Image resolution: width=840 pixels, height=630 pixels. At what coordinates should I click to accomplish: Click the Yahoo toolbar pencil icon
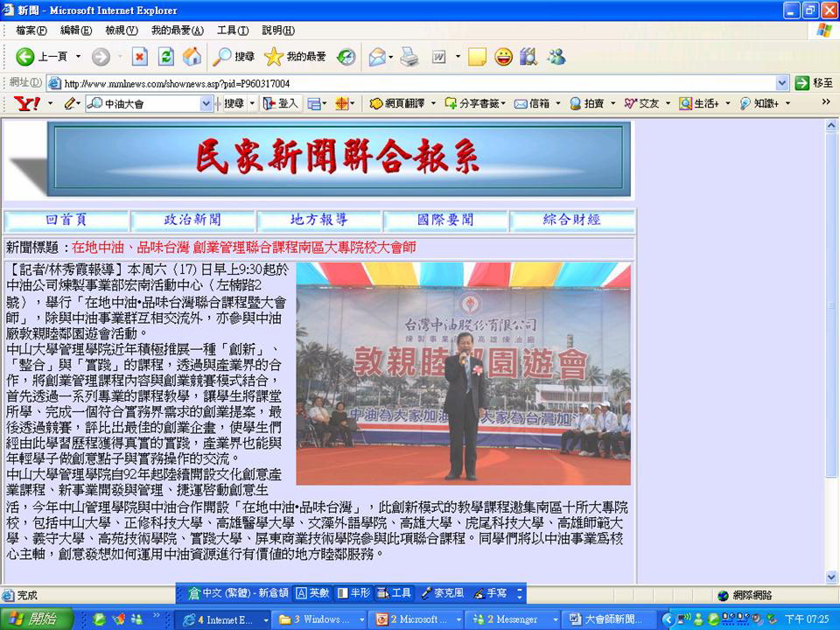tap(70, 103)
